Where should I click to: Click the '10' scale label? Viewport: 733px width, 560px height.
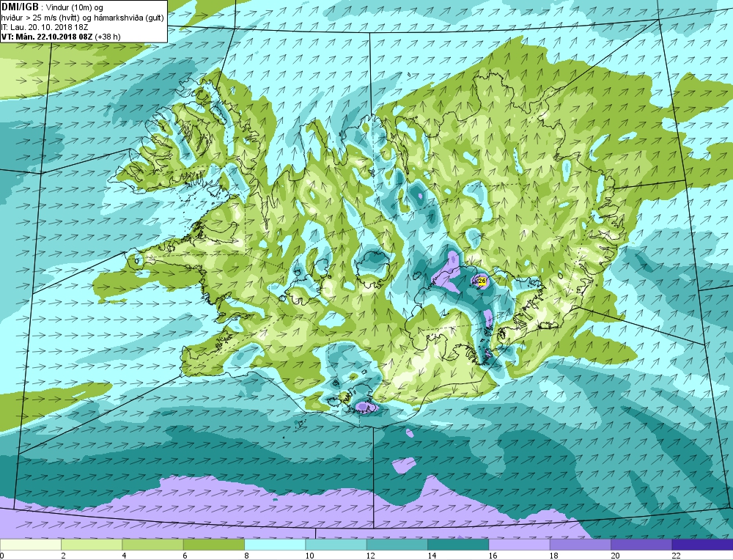[x=309, y=556]
